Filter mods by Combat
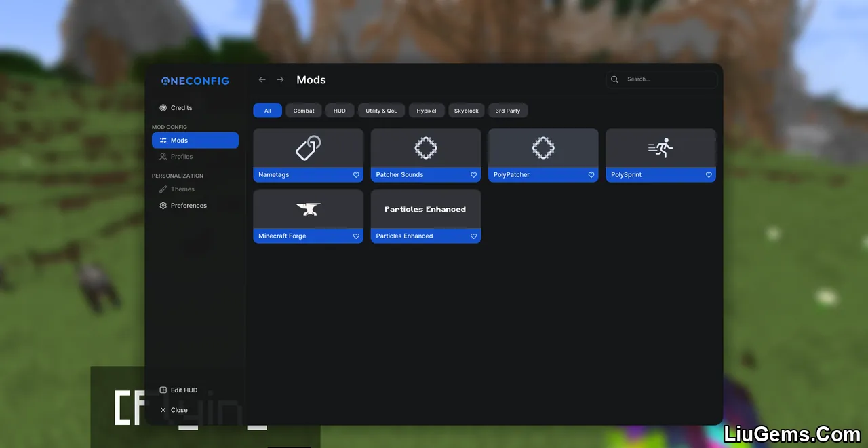 tap(304, 111)
